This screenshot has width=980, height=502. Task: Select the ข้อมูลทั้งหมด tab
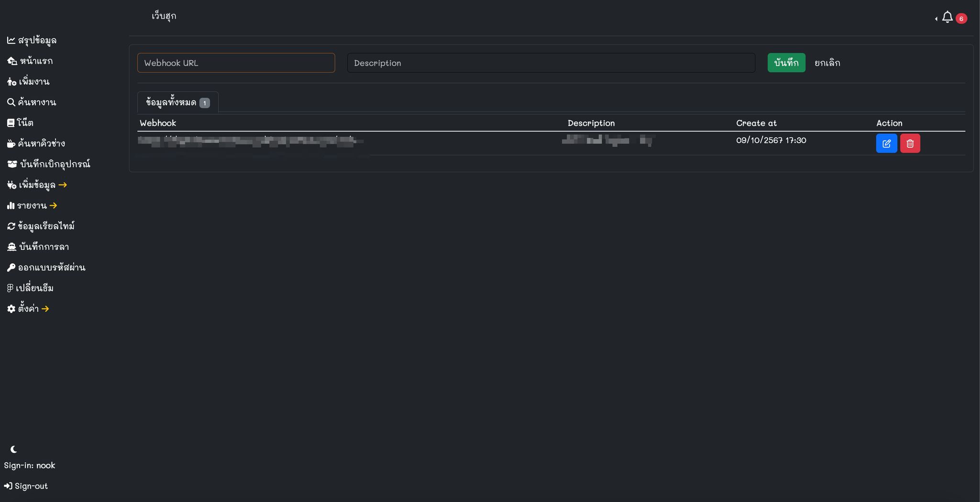[177, 102]
